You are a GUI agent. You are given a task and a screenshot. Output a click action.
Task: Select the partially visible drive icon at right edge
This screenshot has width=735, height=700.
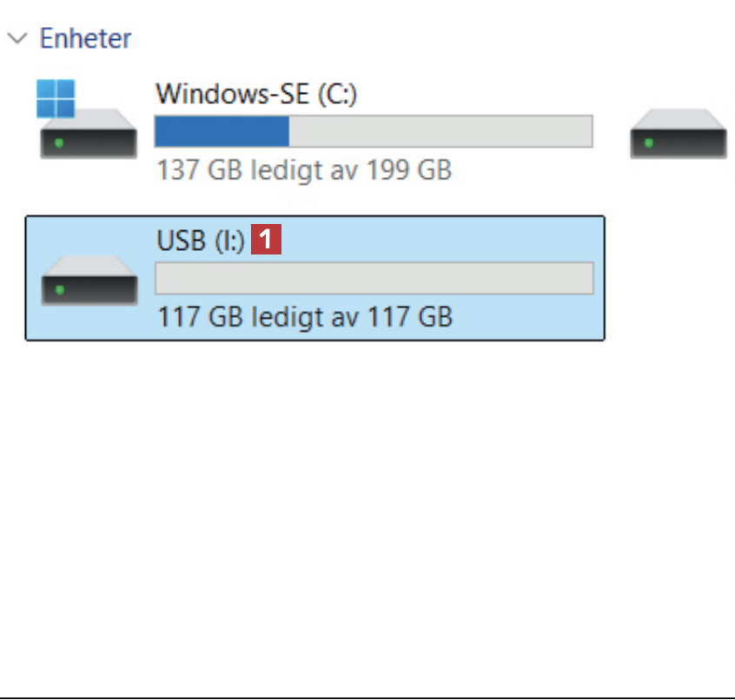(679, 133)
